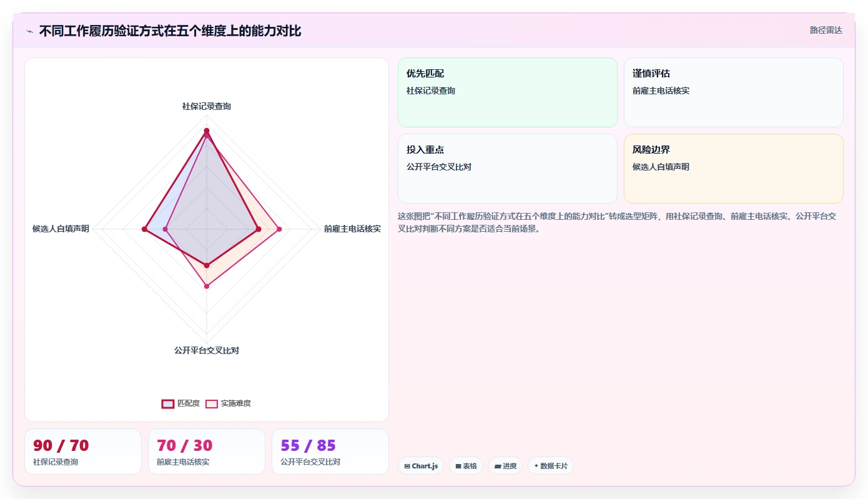Open the Chart.js tag chip
The image size is (868, 499).
pos(421,466)
